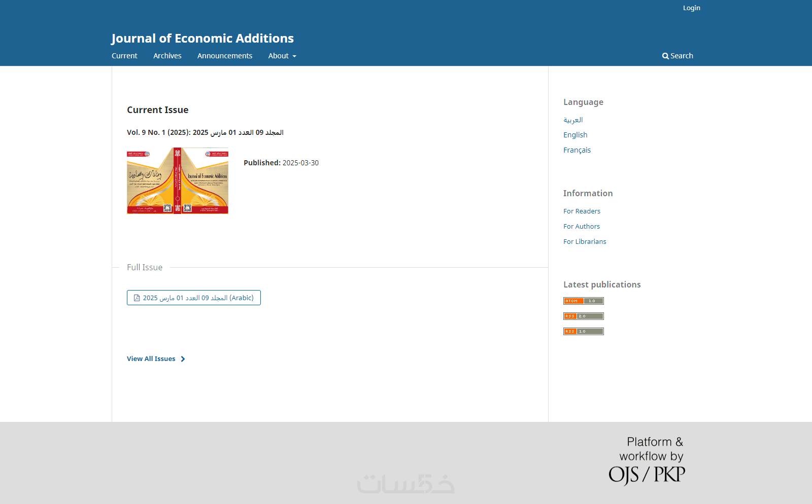Click the Latest publications heading
The width and height of the screenshot is (812, 504).
point(602,284)
